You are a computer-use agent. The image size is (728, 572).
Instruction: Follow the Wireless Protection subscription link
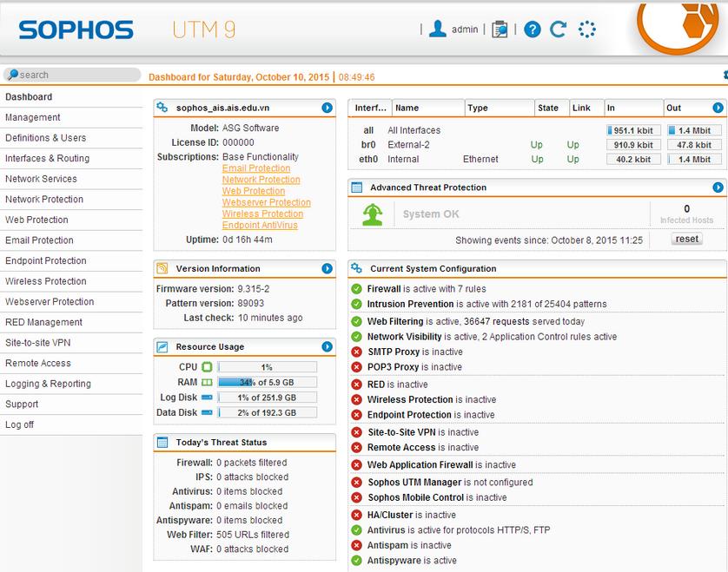(x=262, y=214)
